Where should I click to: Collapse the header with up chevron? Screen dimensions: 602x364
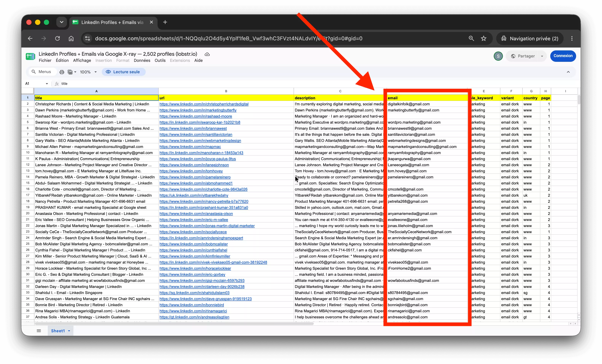click(568, 72)
